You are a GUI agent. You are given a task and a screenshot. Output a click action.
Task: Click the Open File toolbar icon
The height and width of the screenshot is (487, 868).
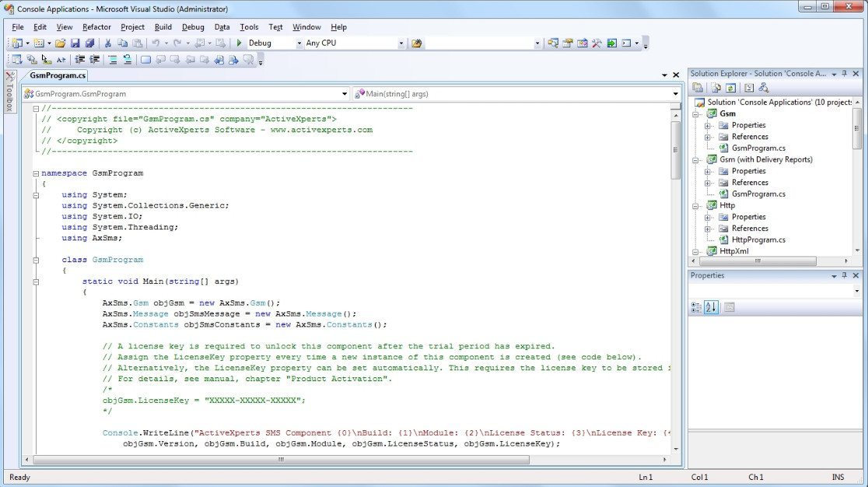coord(61,43)
